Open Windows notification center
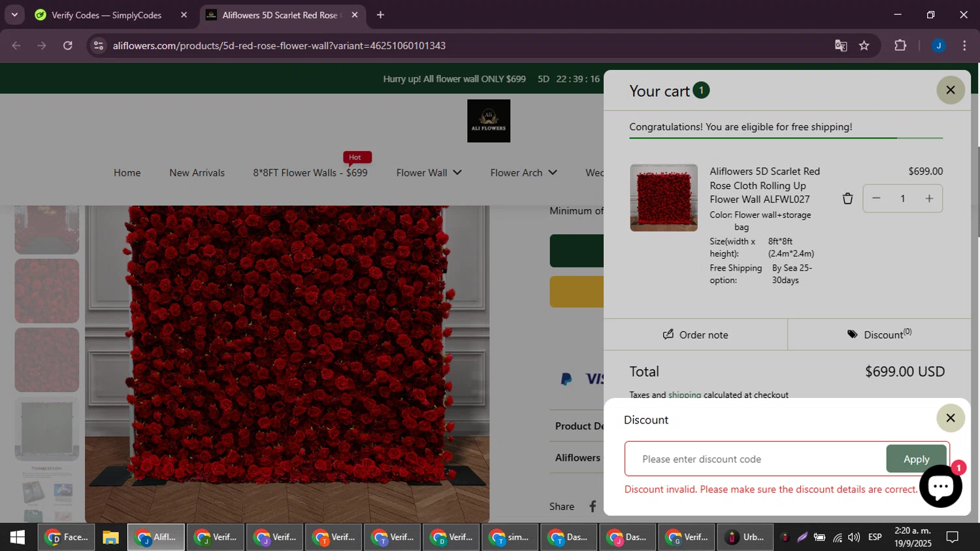This screenshot has width=980, height=551. click(953, 537)
